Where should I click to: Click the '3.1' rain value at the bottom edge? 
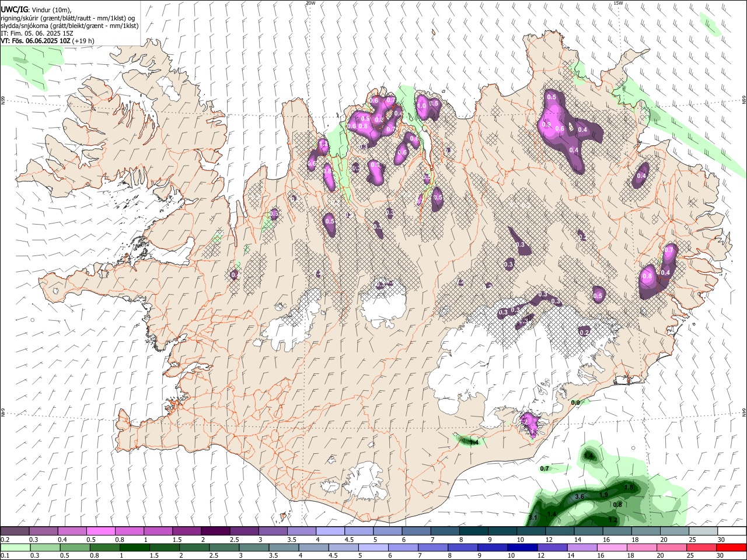(x=533, y=517)
